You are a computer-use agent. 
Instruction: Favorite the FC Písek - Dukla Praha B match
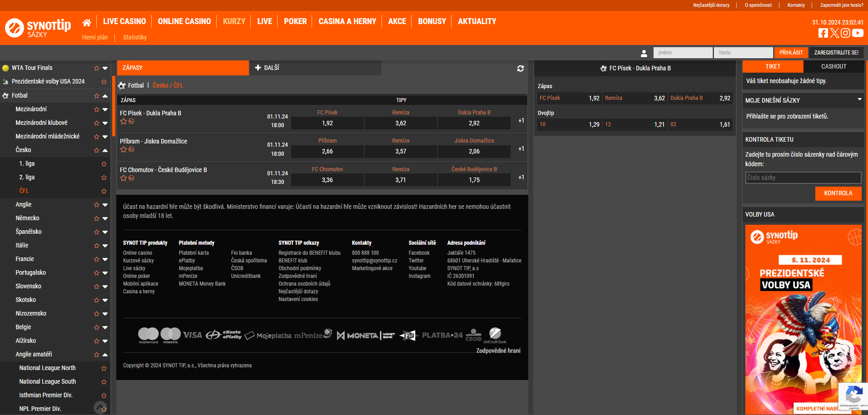[123, 121]
